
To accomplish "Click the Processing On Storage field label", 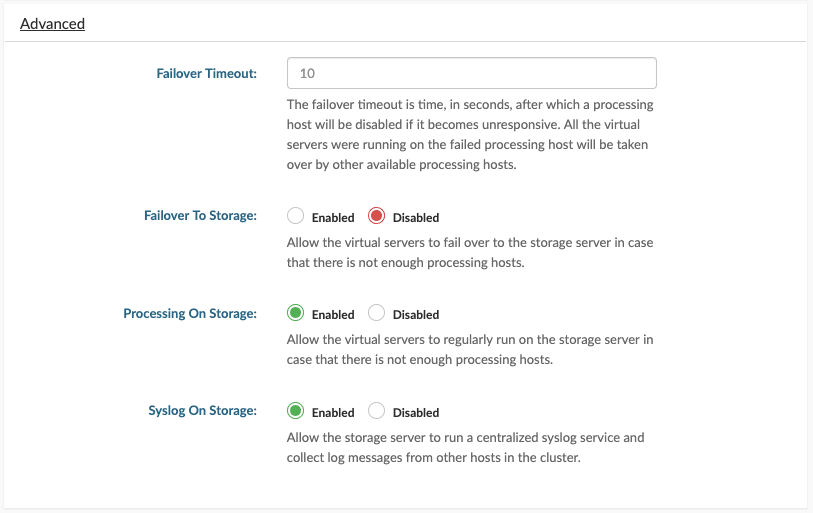I will 190,313.
